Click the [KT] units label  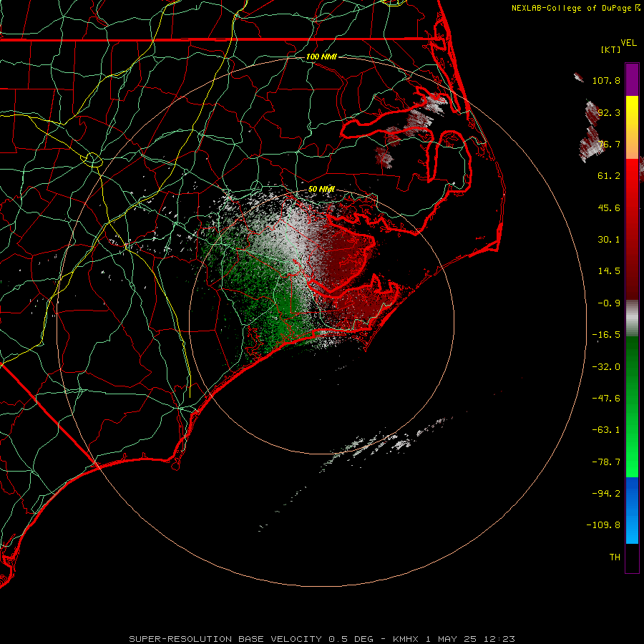coord(610,49)
